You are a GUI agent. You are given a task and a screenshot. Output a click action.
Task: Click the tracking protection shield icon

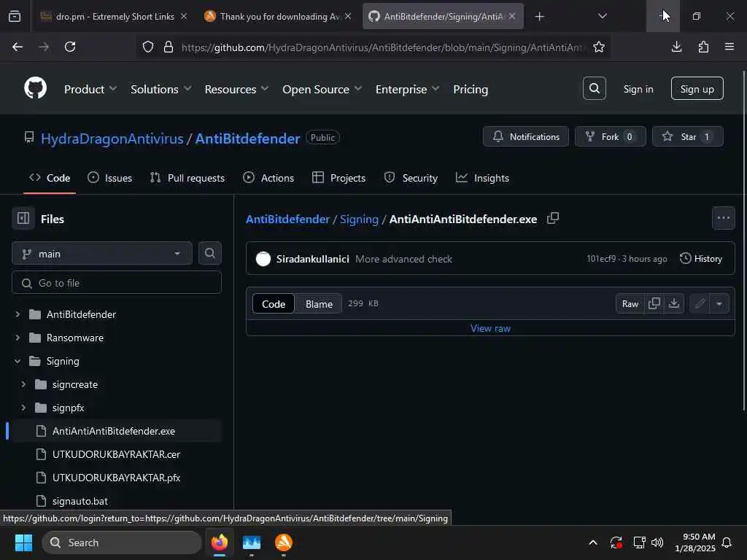click(148, 47)
